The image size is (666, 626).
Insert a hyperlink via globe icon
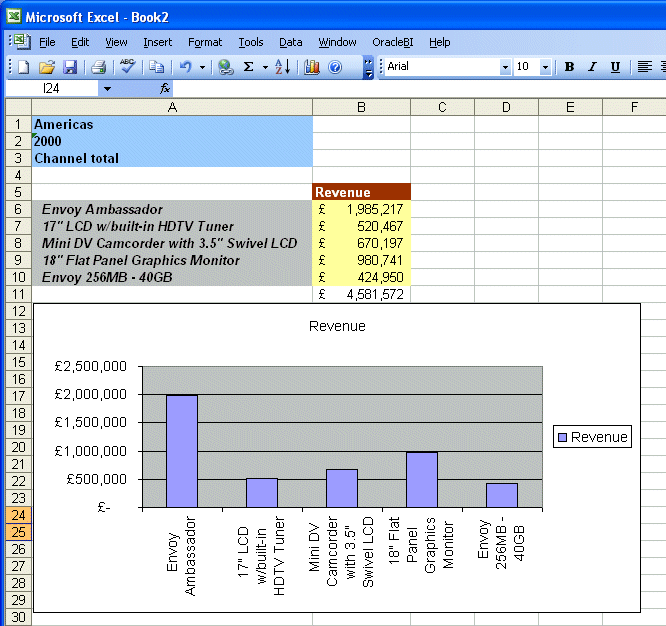pyautogui.click(x=226, y=67)
